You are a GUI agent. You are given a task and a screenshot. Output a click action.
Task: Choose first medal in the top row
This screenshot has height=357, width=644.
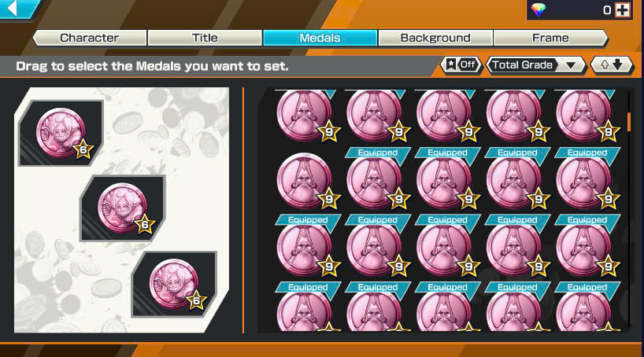[305, 115]
